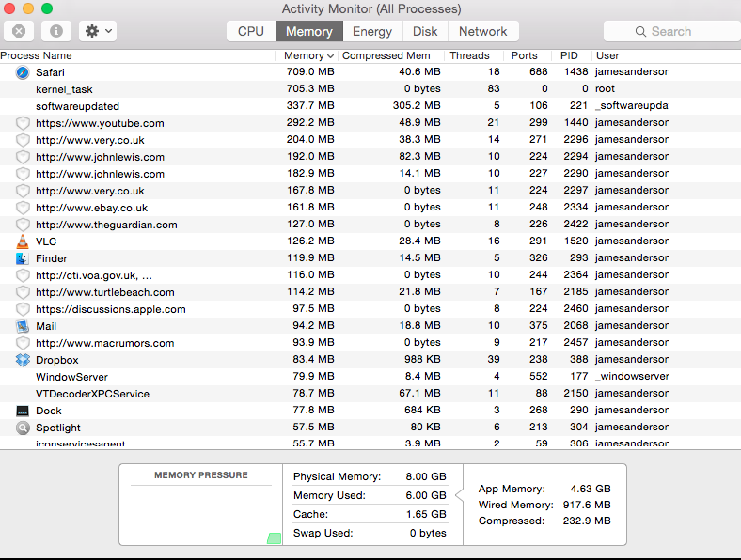Open the gear action dropdown menu

click(x=98, y=31)
